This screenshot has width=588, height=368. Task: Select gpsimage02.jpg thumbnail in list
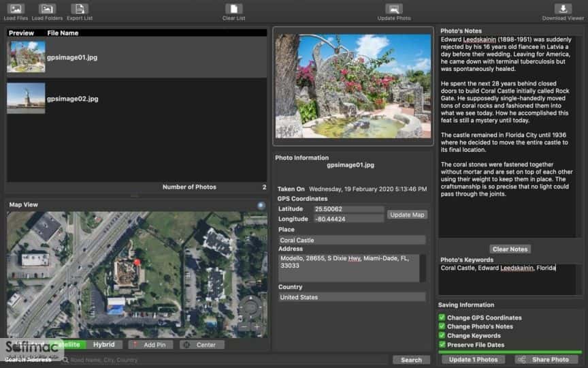26,98
